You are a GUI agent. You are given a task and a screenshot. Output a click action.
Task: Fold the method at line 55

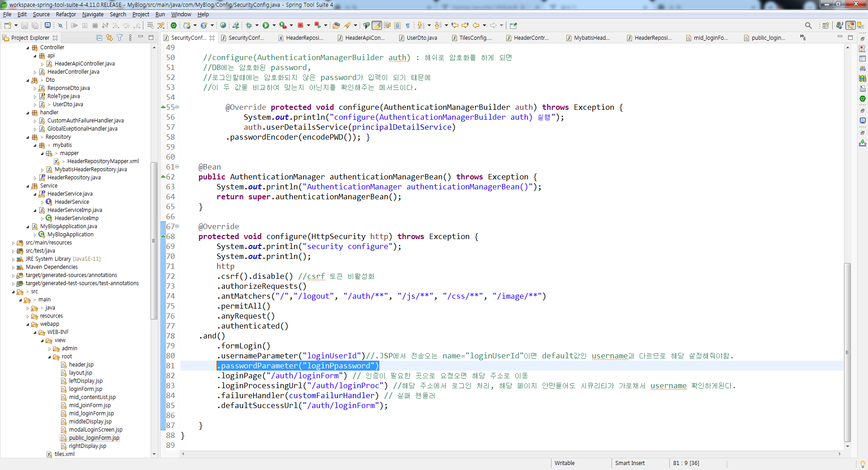pos(177,107)
